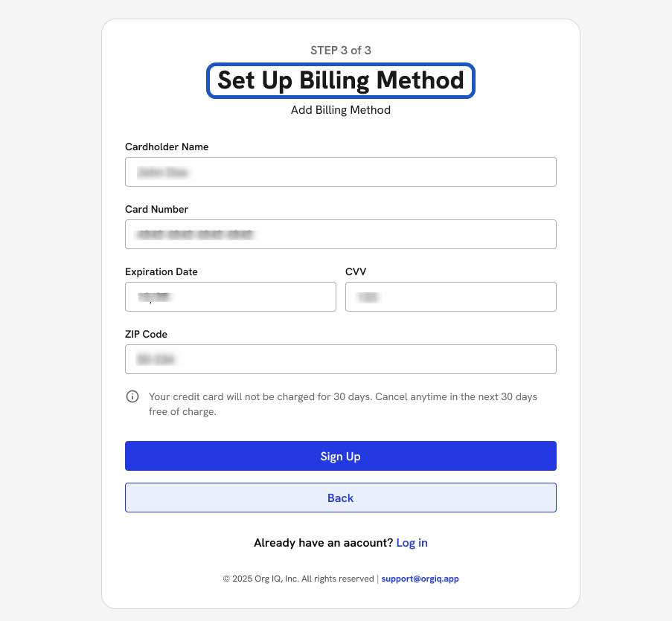The image size is (672, 621).
Task: Click the support@orgiq.app email link
Action: point(420,579)
